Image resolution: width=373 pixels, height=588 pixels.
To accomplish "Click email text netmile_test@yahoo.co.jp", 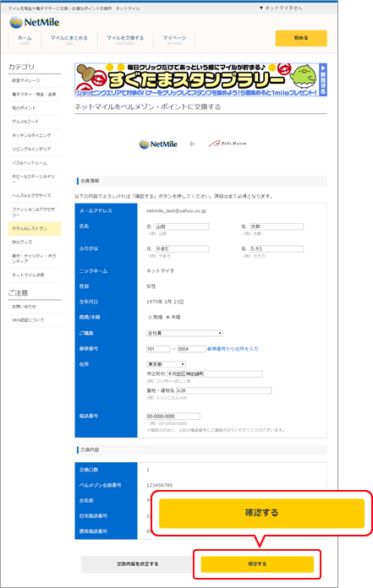I will pos(176,211).
